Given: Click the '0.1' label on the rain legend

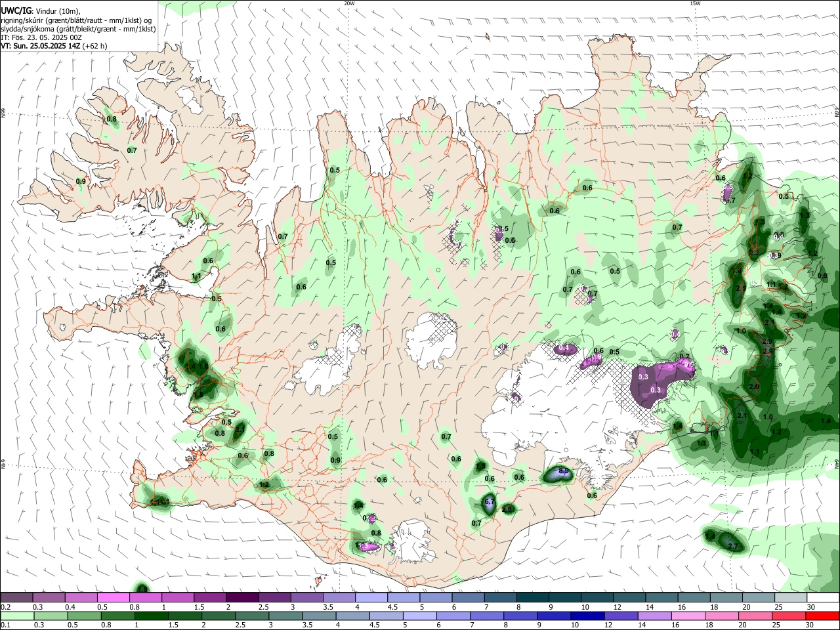Looking at the screenshot, I should pos(5,625).
